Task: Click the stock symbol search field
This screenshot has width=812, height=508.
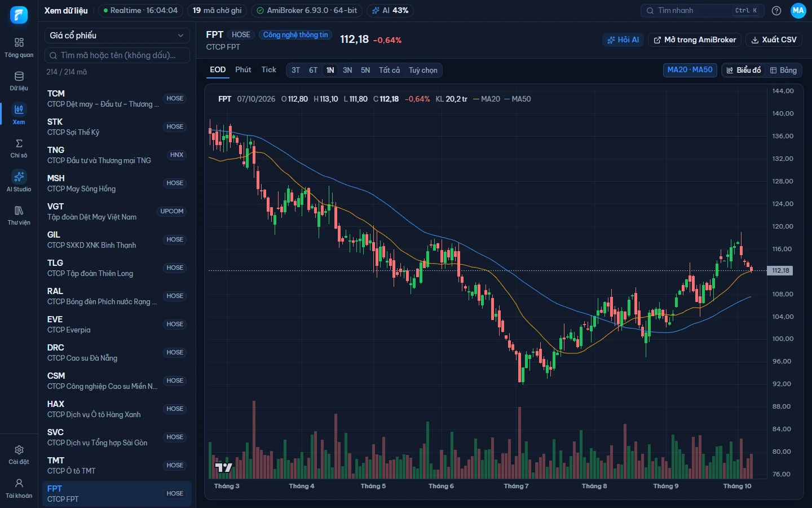Action: coord(117,55)
